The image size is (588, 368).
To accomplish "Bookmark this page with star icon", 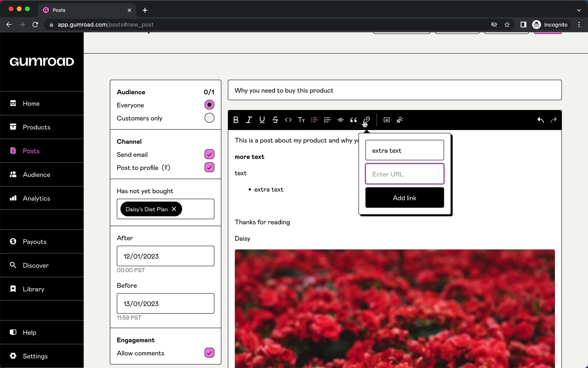I will pos(507,25).
